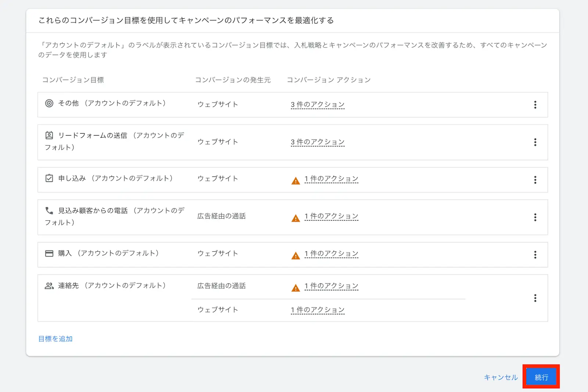Open 1件のアクション for 購入 goal
Image resolution: width=588 pixels, height=392 pixels.
[331, 254]
